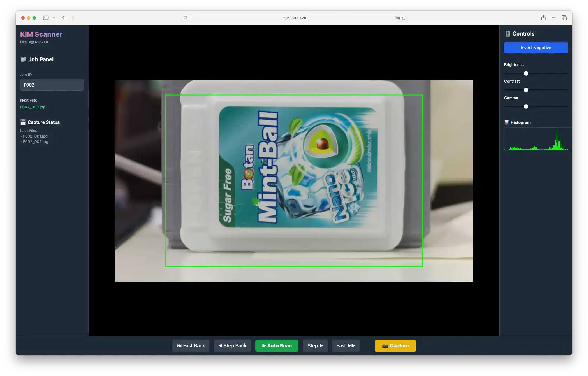Image resolution: width=588 pixels, height=376 pixels.
Task: Click the page reader icon in address bar
Action: pos(185,18)
